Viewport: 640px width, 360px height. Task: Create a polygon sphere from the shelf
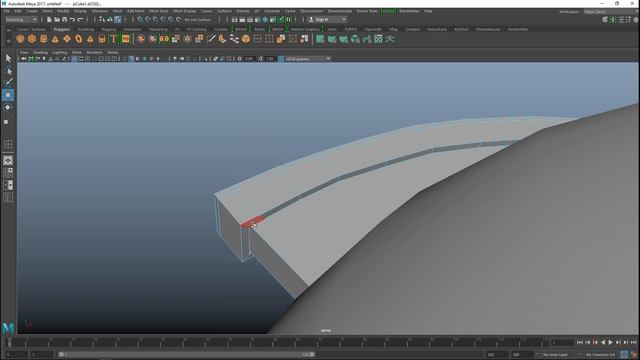point(20,39)
